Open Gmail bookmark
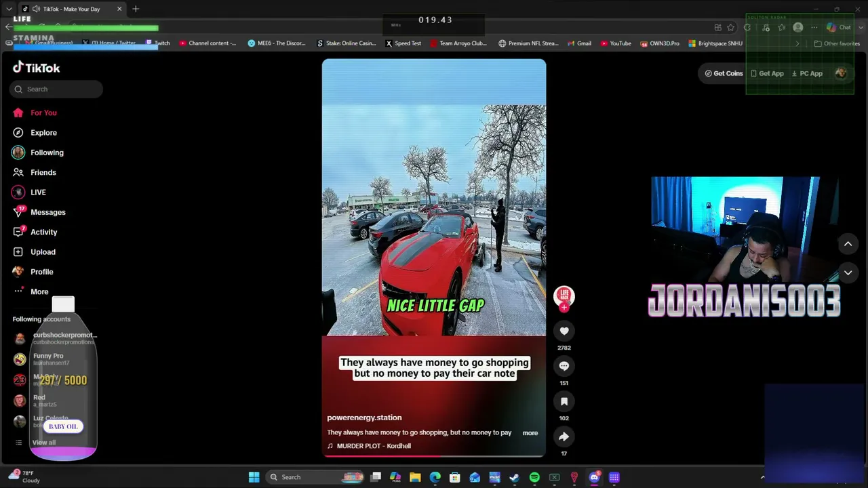The height and width of the screenshot is (488, 868). (579, 43)
